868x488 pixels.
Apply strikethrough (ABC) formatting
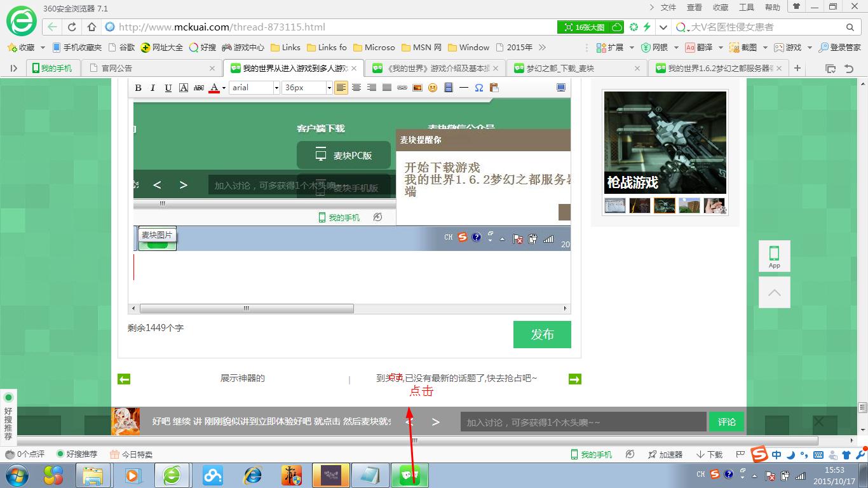tap(199, 88)
